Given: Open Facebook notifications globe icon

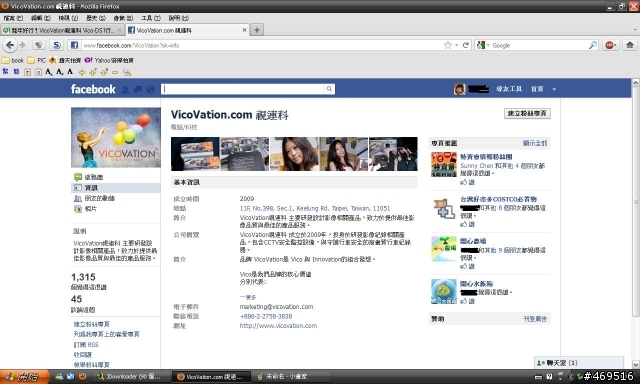Looking at the screenshot, I should pos(150,89).
